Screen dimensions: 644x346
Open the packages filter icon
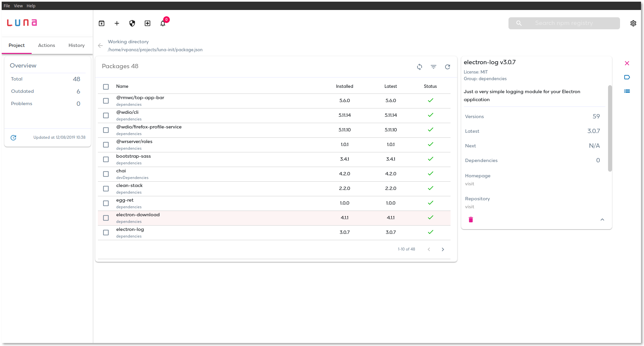pyautogui.click(x=434, y=67)
